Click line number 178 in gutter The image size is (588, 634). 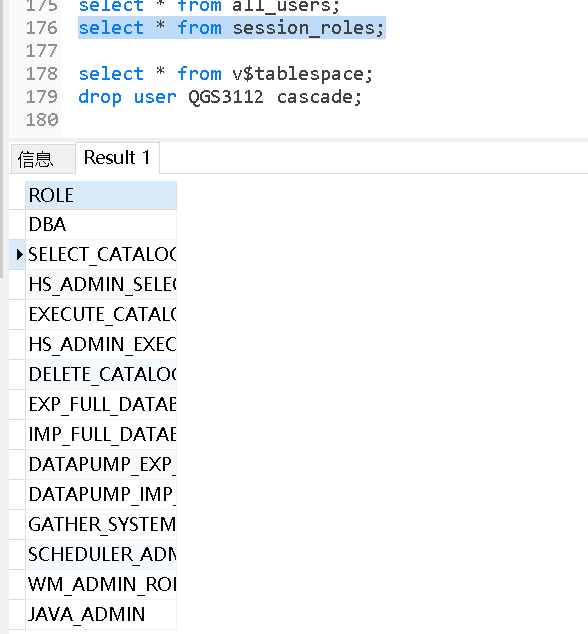click(x=42, y=74)
